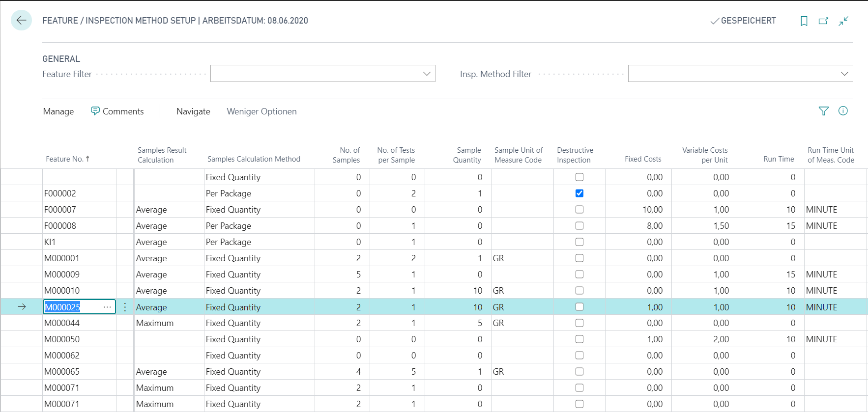Click Variable Costs 2,00 for M000050
This screenshot has height=412, width=868.
pyautogui.click(x=721, y=339)
